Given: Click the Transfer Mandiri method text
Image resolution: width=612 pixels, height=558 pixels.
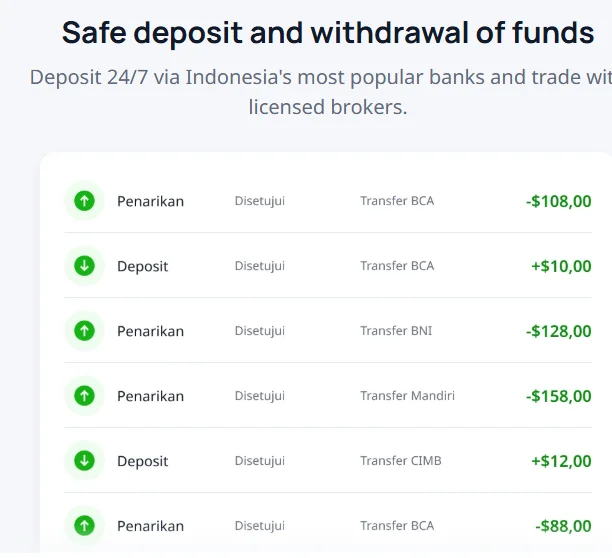Looking at the screenshot, I should point(407,396).
